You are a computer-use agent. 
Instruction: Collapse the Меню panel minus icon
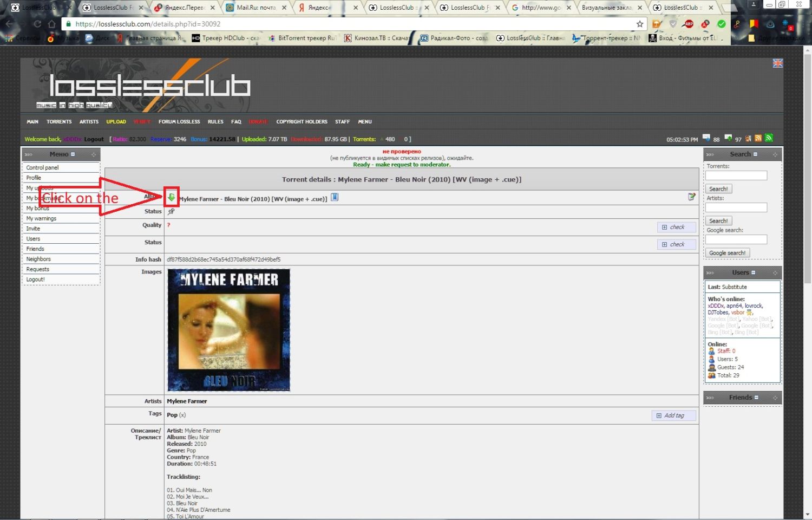coord(73,154)
